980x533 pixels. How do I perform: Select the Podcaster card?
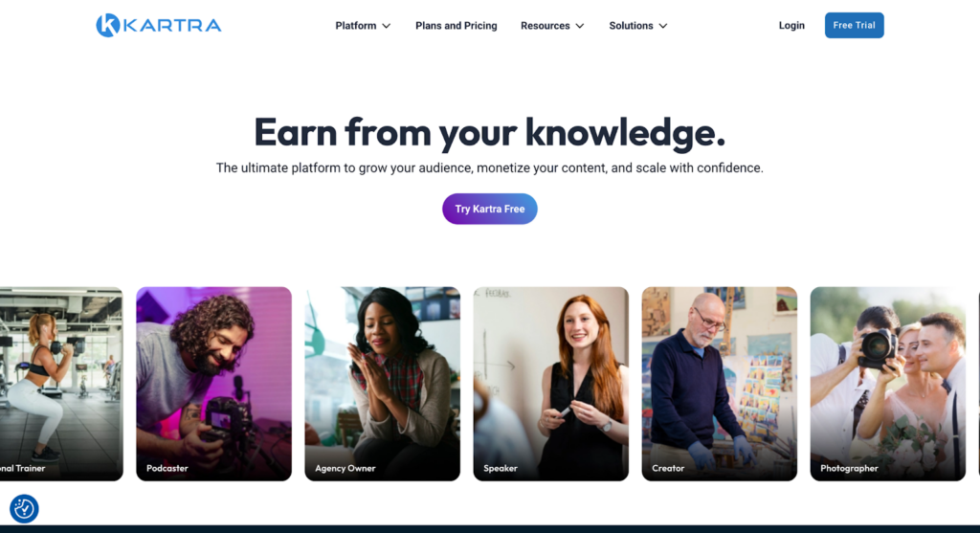[x=213, y=384]
